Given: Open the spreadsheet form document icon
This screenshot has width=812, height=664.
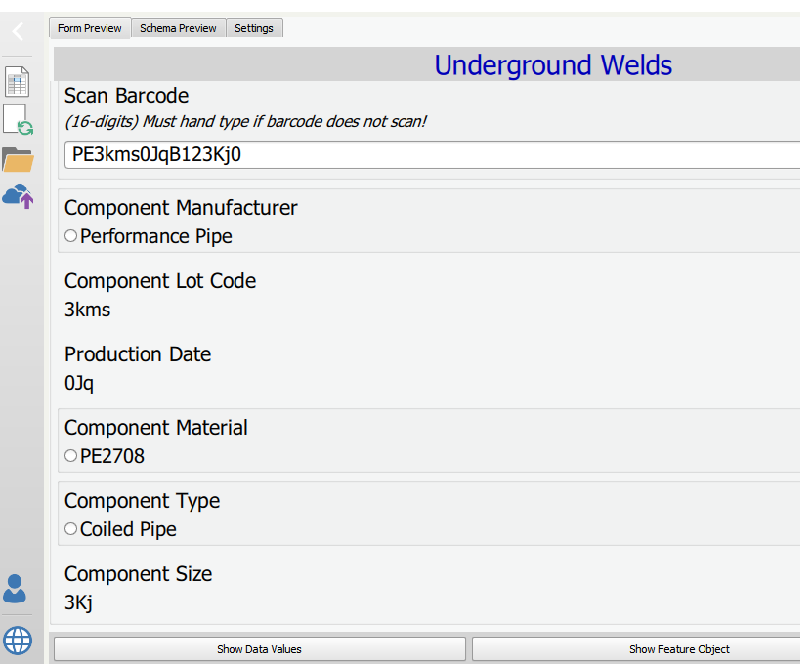Looking at the screenshot, I should (x=17, y=82).
